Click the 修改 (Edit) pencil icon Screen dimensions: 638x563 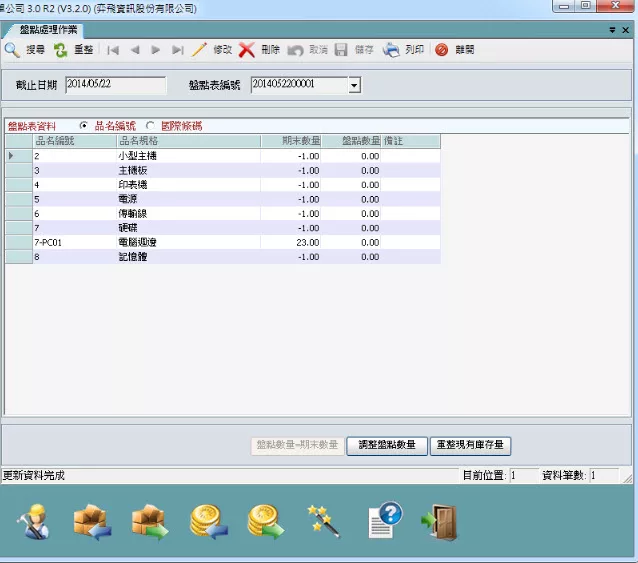tap(199, 49)
